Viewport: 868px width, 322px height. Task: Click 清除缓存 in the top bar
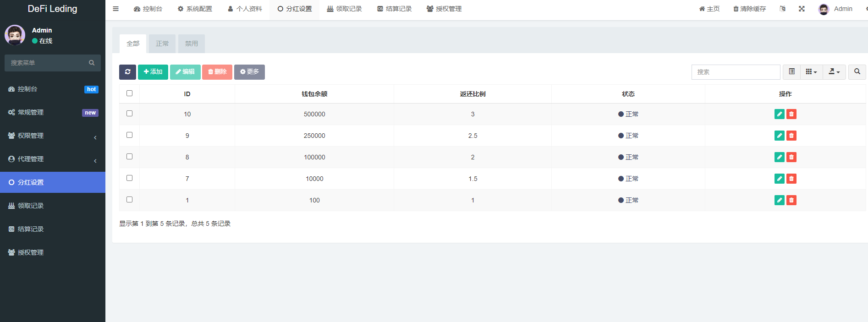(x=749, y=9)
